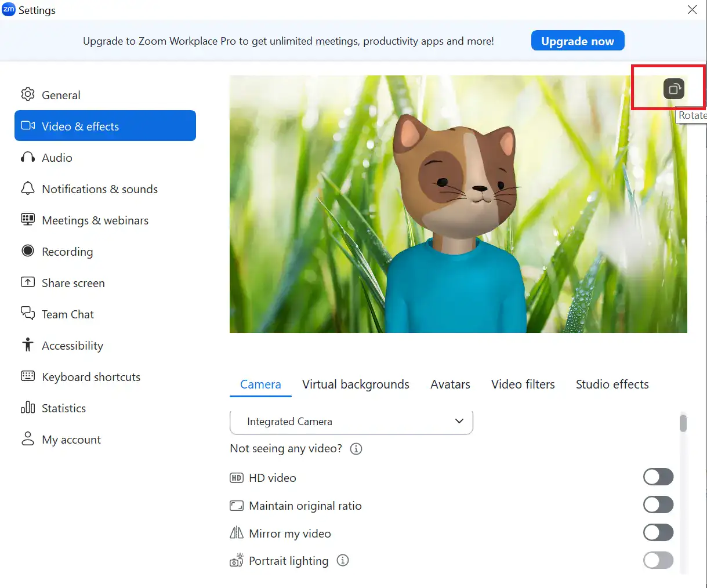Click the Share screen arrow icon

[28, 282]
